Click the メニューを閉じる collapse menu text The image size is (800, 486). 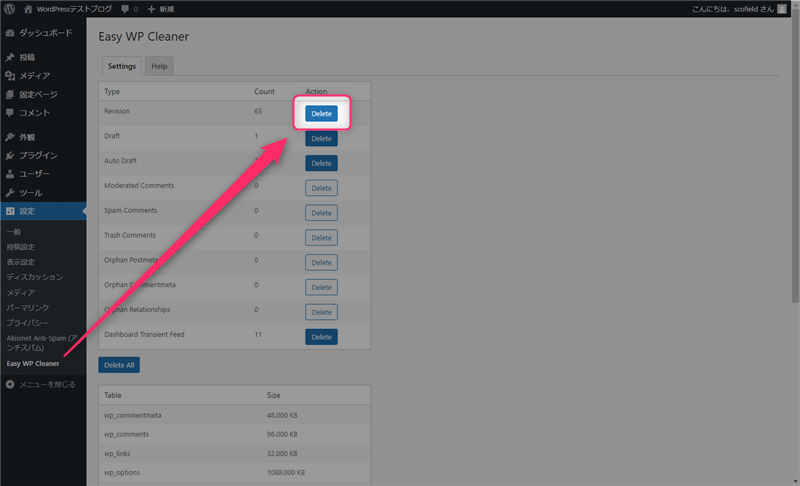coord(47,385)
